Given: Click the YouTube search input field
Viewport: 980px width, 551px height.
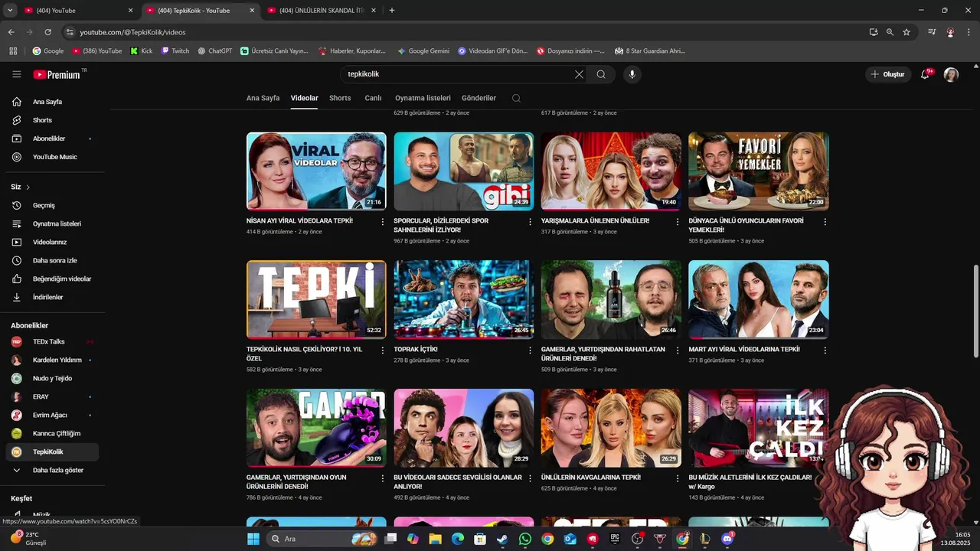Looking at the screenshot, I should (459, 74).
